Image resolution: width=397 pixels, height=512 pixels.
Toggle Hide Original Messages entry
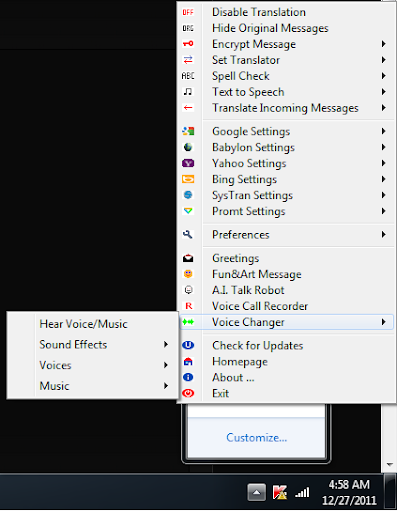coord(286,28)
